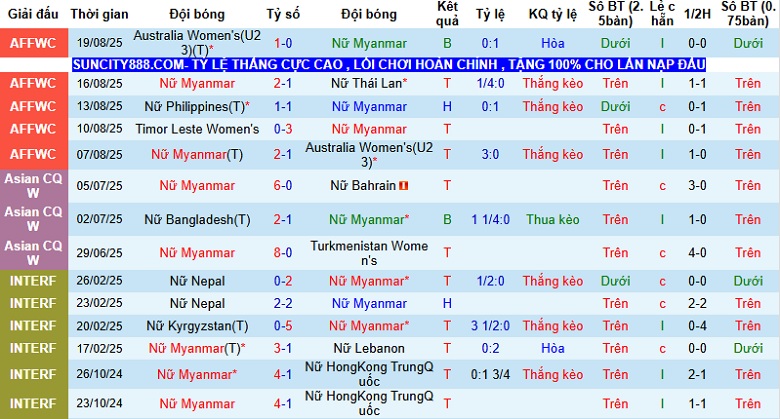The height and width of the screenshot is (419, 780).
Task: Select INTERF league cell for 23/10/24 match
Action: tap(34, 404)
